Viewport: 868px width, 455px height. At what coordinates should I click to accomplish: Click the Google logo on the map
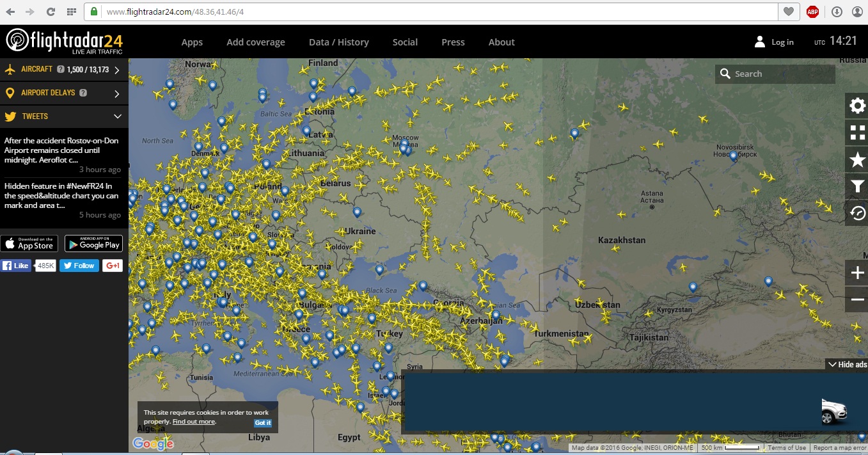tap(153, 443)
